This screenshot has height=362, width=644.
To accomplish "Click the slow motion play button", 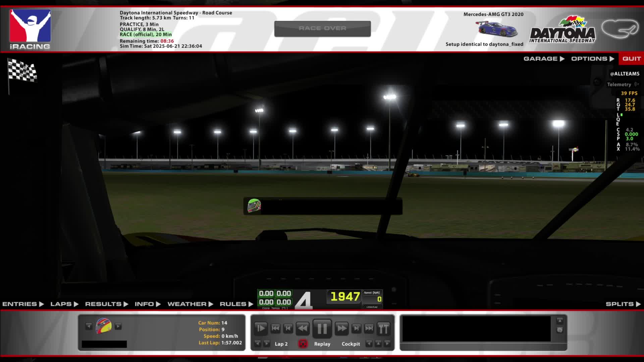I will (261, 328).
